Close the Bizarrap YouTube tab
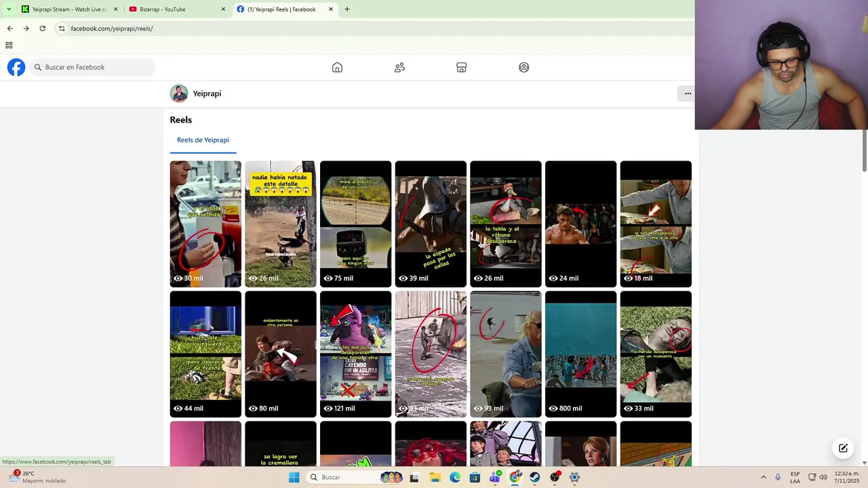 (223, 9)
